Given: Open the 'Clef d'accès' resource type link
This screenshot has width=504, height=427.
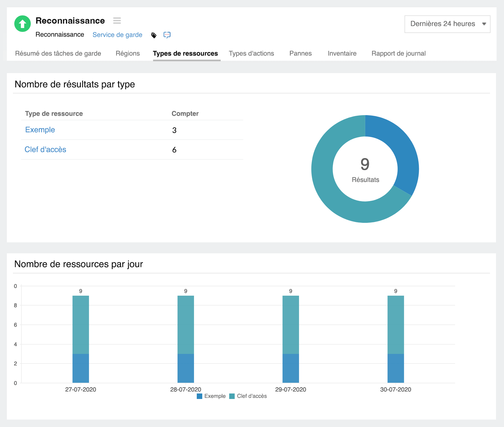Looking at the screenshot, I should pos(45,149).
